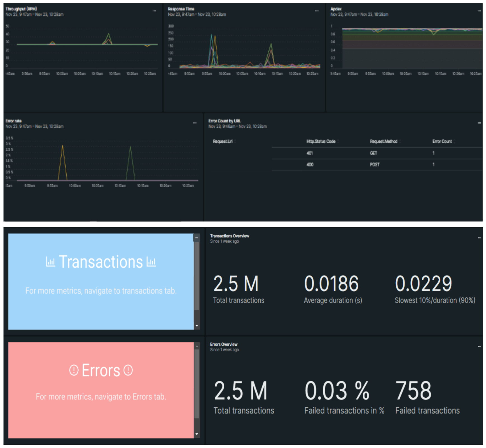Image resolution: width=486 pixels, height=448 pixels.
Task: Click the 758 Failed transactions value
Action: (x=413, y=391)
